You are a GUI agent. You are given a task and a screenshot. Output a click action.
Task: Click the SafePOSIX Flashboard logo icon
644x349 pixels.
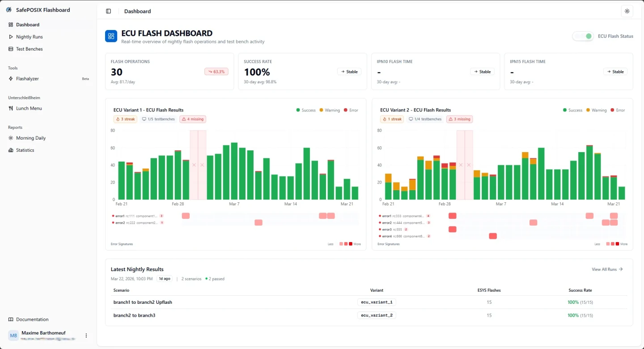8,10
